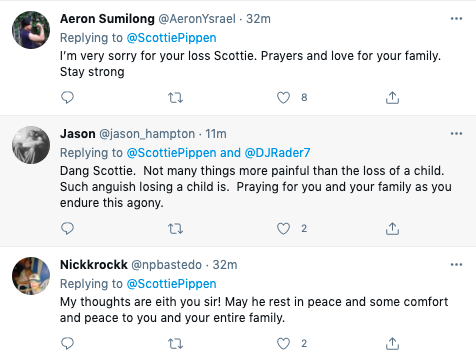Reply to Nickkrockk's tweet
Image resolution: width=476 pixels, height=360 pixels.
[x=67, y=343]
